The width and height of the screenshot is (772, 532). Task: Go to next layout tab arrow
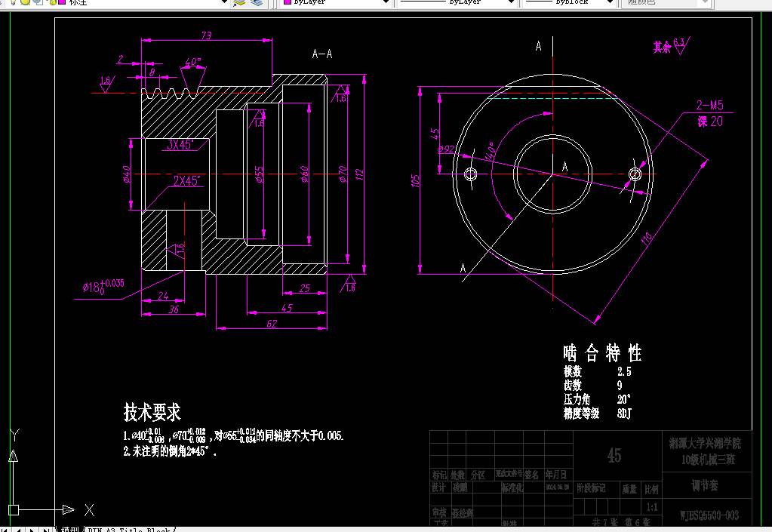coord(32,530)
